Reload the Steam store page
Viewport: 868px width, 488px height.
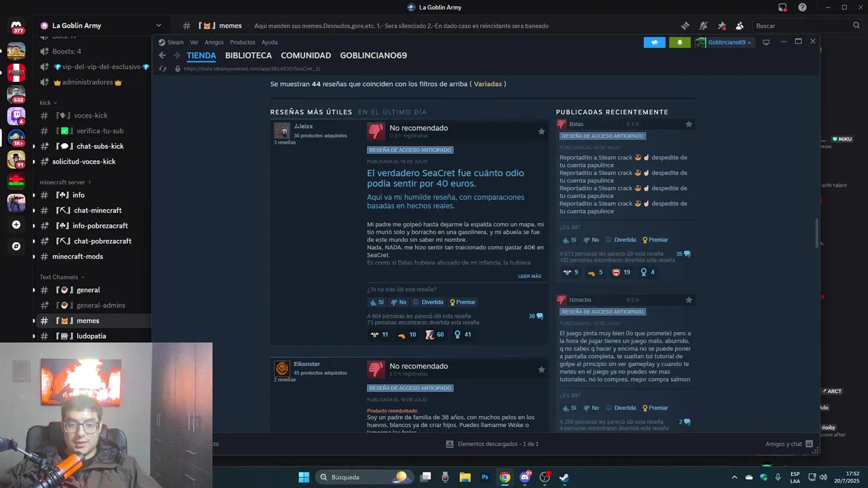(x=162, y=68)
